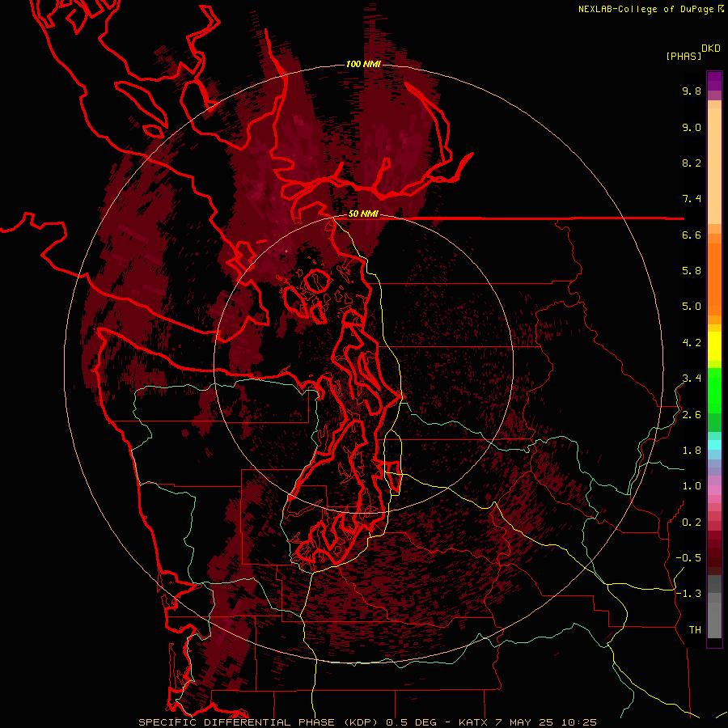Image resolution: width=728 pixels, height=728 pixels.
Task: Click the 8.2 value on the legend
Action: (x=692, y=163)
